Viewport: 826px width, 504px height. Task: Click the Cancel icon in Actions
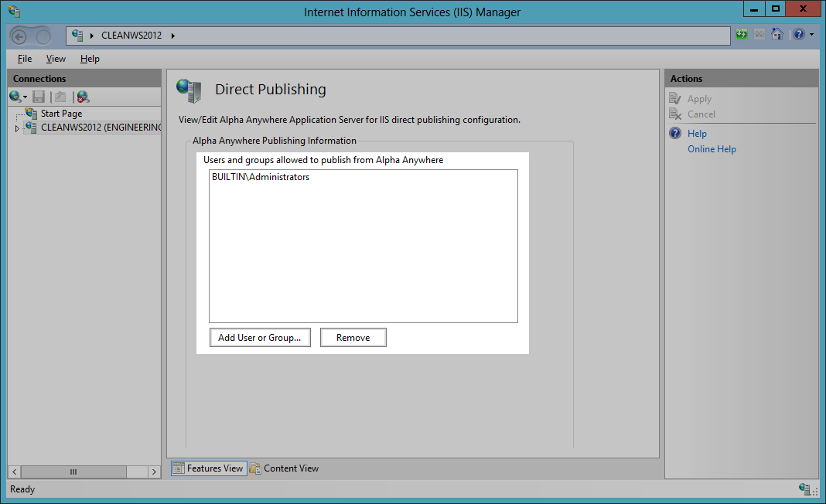coord(675,114)
